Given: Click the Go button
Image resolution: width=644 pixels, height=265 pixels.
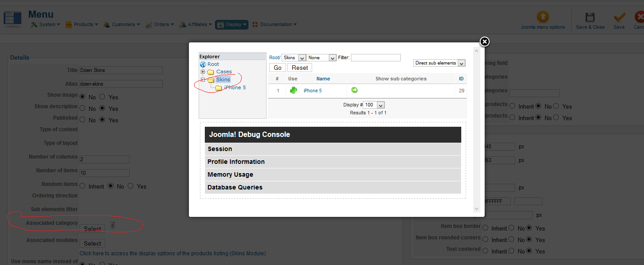Looking at the screenshot, I should pos(278,68).
